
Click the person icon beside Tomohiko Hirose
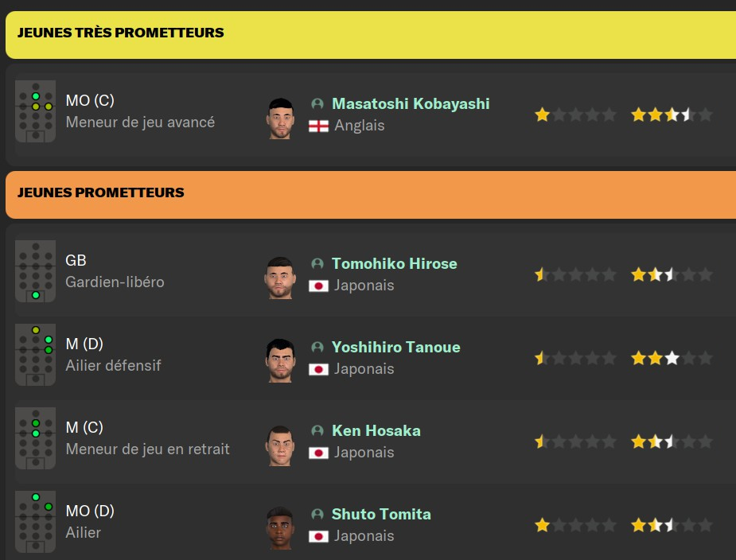[317, 264]
